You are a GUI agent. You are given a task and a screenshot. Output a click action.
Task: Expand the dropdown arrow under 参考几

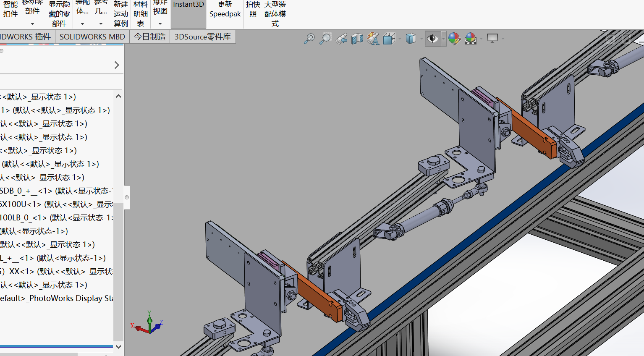click(101, 24)
